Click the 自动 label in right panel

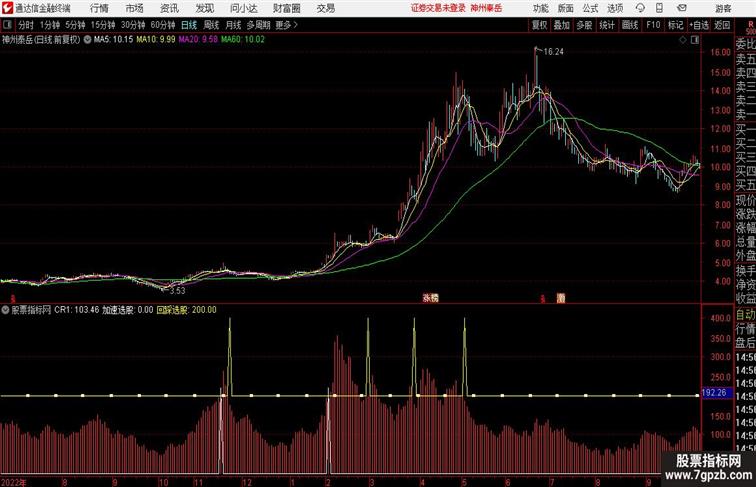(745, 315)
